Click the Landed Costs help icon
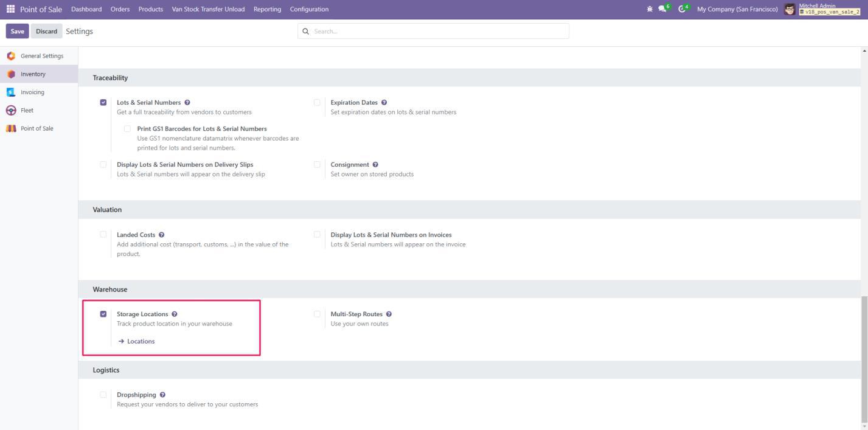868x430 pixels. (162, 235)
